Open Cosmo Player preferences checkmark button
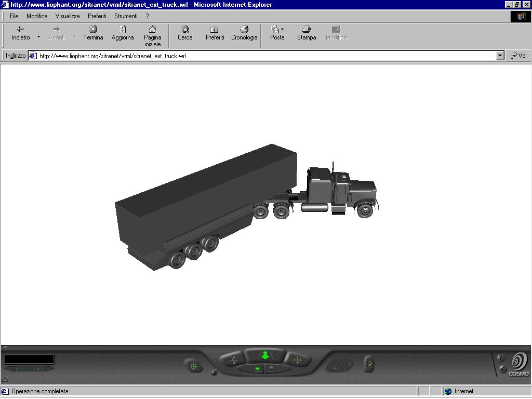 [502, 368]
